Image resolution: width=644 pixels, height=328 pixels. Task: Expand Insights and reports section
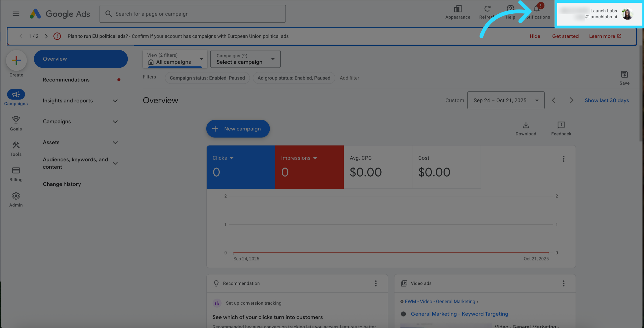(x=80, y=101)
